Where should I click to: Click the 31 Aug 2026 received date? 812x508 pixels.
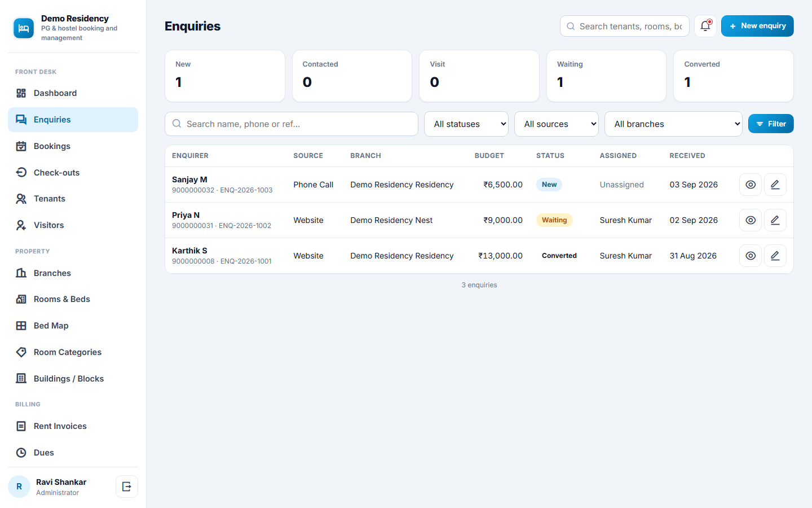pyautogui.click(x=693, y=256)
